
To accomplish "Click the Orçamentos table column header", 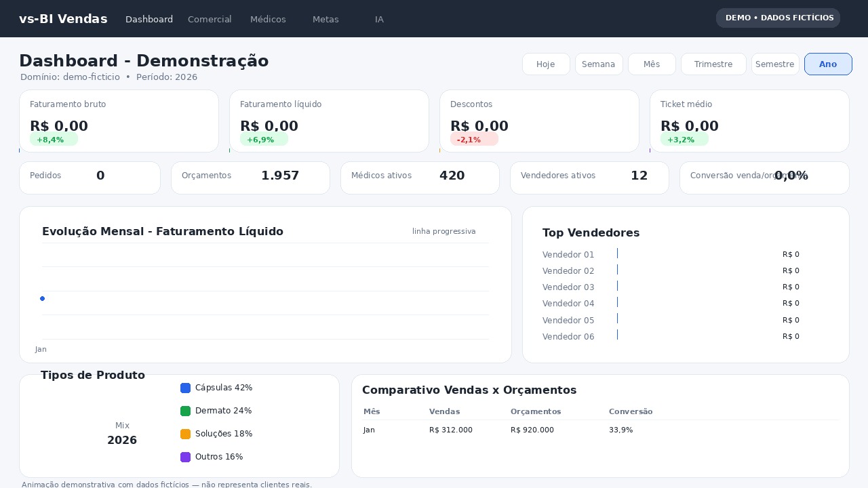I will click(536, 411).
